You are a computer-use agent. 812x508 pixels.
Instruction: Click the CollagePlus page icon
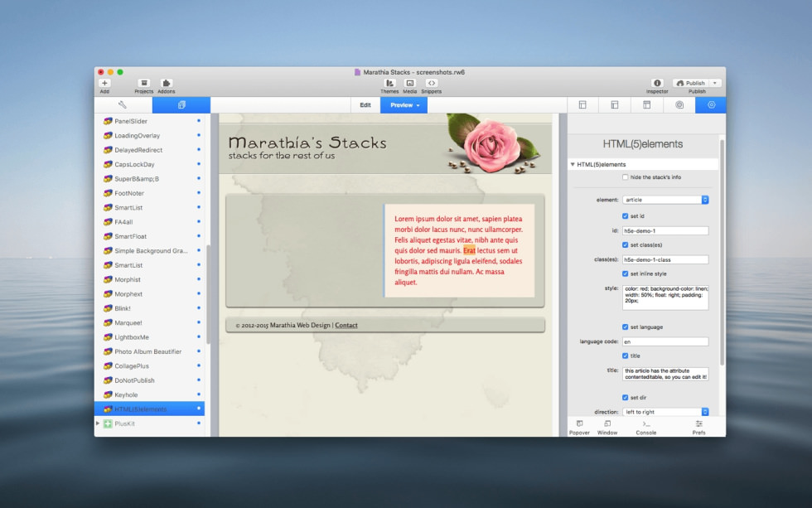click(x=108, y=365)
